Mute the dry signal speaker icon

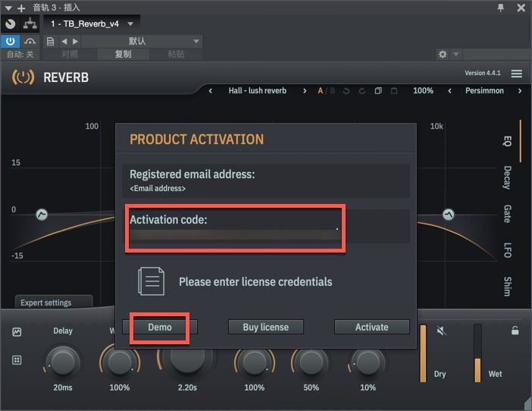[441, 331]
